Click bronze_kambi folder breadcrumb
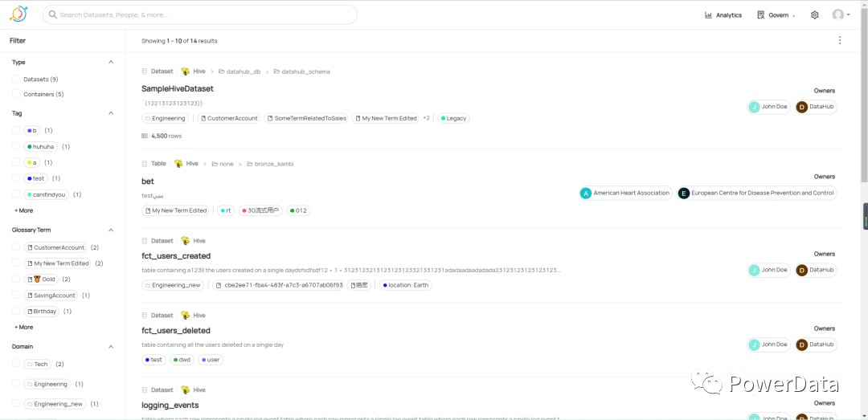Image resolution: width=868 pixels, height=420 pixels. point(270,165)
